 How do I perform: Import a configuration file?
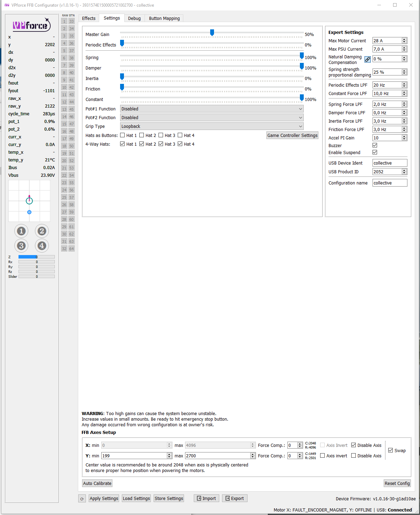click(206, 499)
